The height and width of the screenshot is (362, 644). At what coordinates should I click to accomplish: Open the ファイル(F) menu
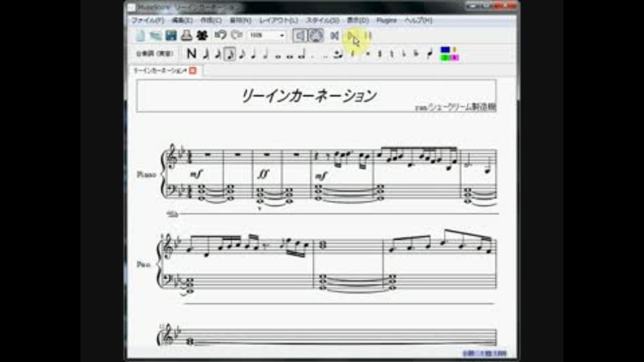coord(148,20)
